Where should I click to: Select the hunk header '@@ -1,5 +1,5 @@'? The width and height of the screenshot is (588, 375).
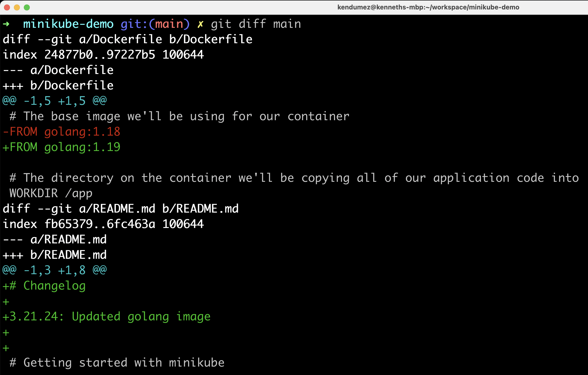tap(54, 101)
